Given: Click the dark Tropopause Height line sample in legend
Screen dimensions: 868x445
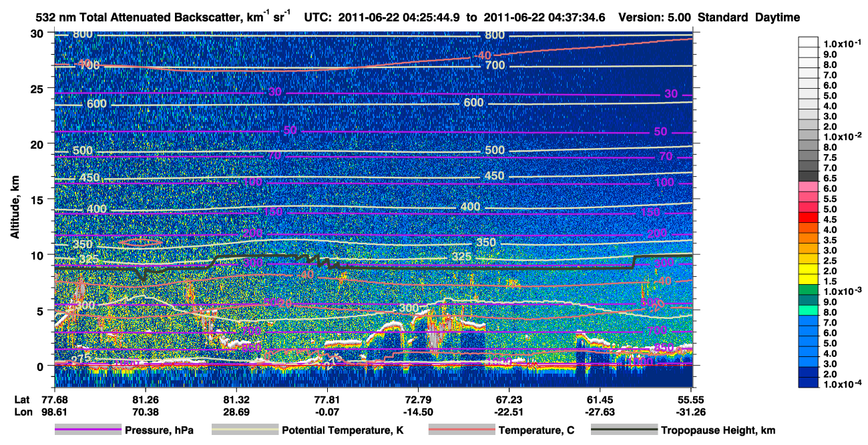Looking at the screenshot, I should (624, 430).
